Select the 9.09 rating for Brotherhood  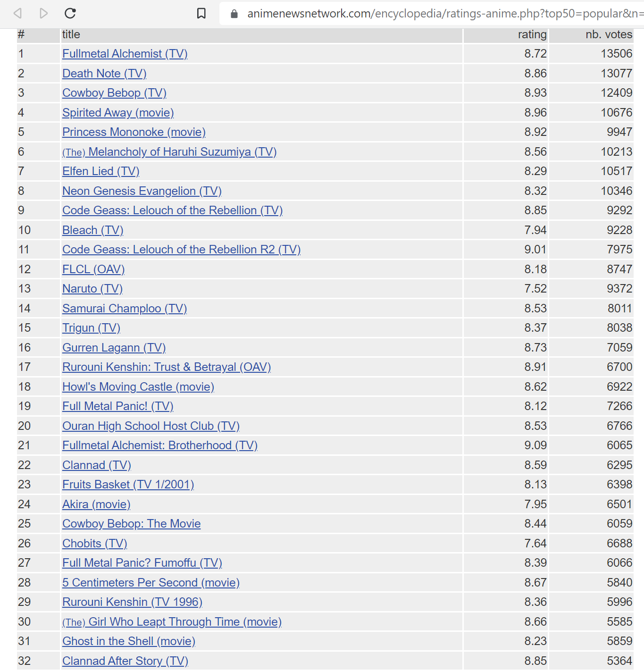coord(535,445)
